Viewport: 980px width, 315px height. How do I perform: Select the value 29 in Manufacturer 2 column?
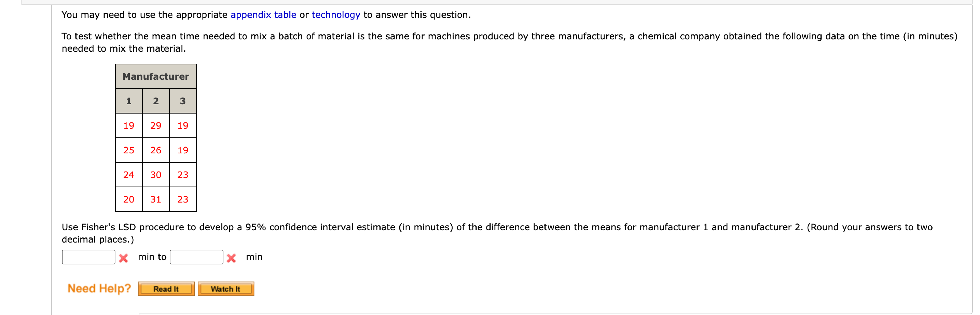156,125
